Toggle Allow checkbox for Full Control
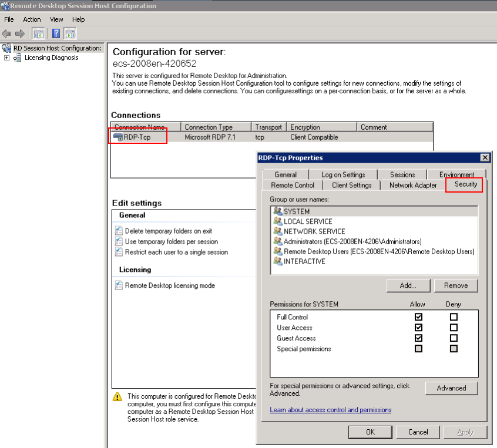The image size is (497, 448). click(x=418, y=317)
